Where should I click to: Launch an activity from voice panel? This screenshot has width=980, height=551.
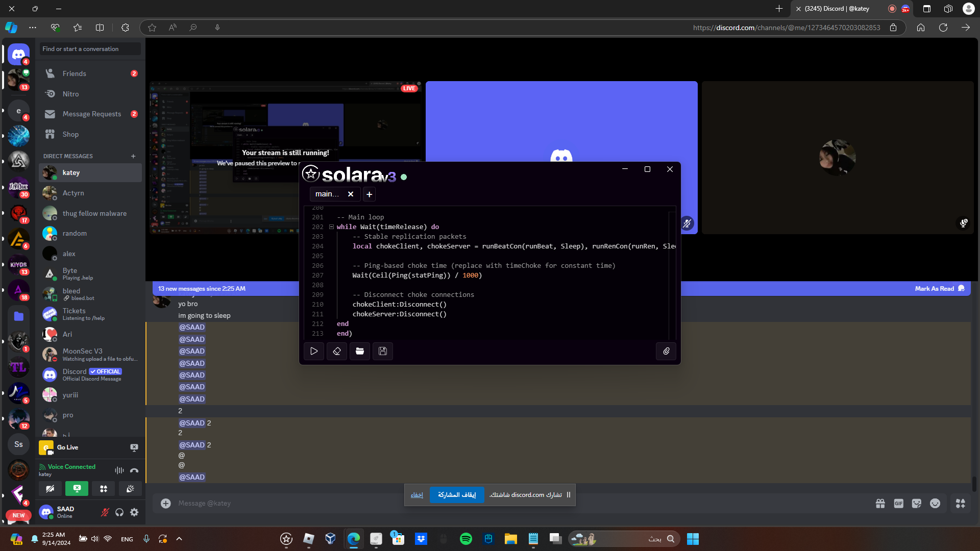(x=104, y=489)
